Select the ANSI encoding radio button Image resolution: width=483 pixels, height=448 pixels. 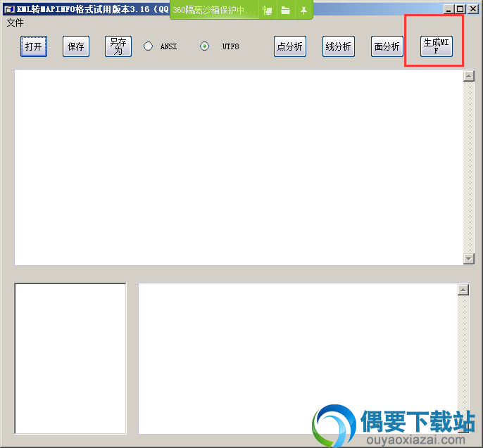tap(148, 46)
